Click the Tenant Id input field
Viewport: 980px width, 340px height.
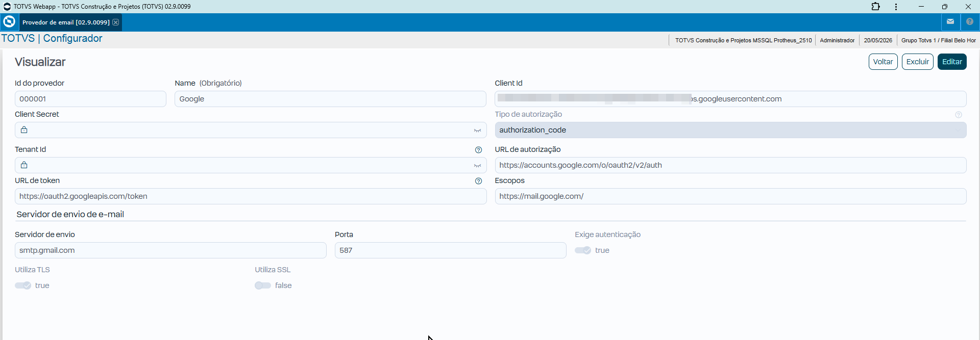click(251, 165)
